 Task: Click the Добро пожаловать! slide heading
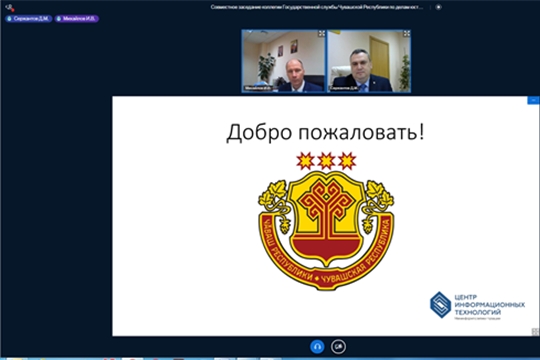(x=325, y=132)
